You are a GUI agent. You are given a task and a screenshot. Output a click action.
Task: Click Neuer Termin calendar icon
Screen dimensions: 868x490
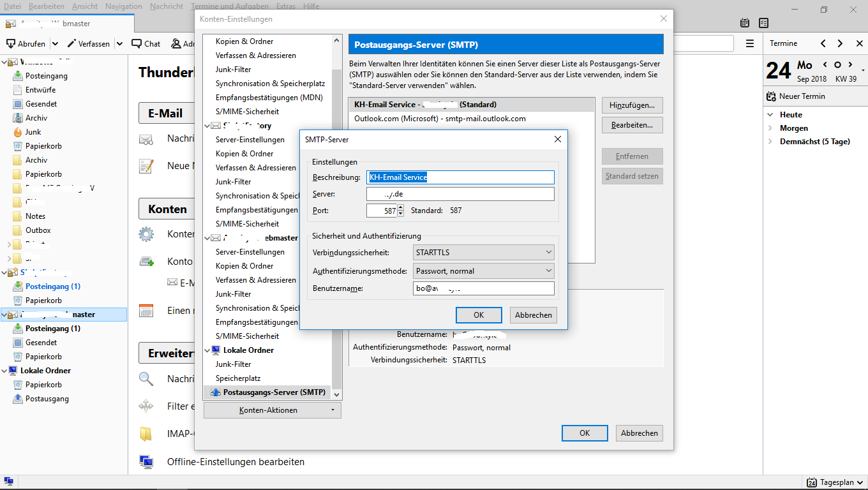[771, 96]
